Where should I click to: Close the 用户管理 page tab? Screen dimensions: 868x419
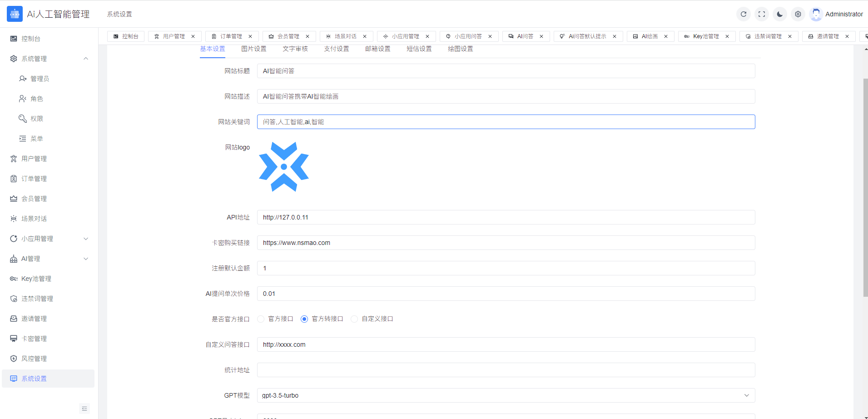click(x=193, y=36)
